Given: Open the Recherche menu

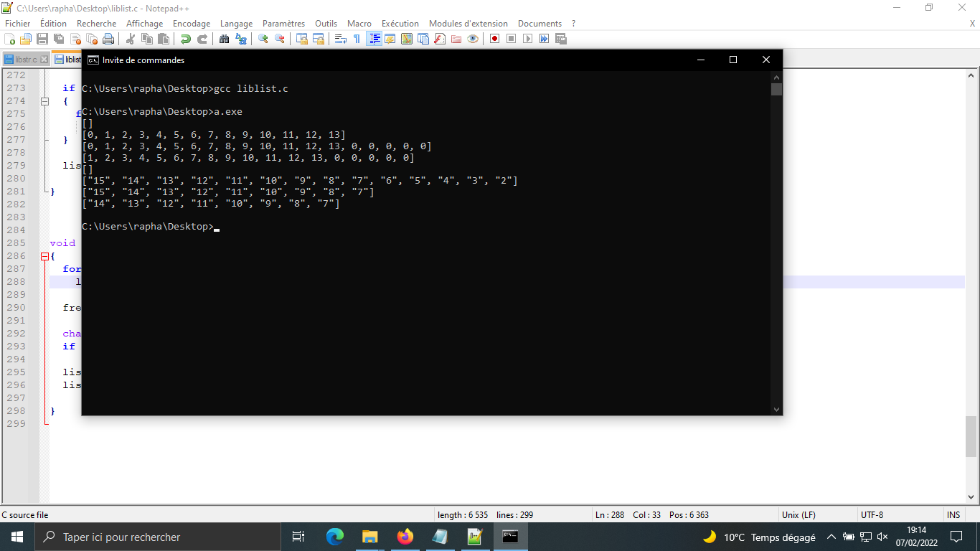Looking at the screenshot, I should 96,24.
